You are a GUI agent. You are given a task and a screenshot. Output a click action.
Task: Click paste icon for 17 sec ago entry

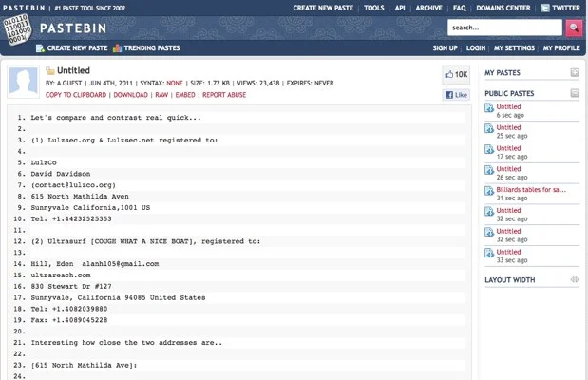click(x=489, y=149)
